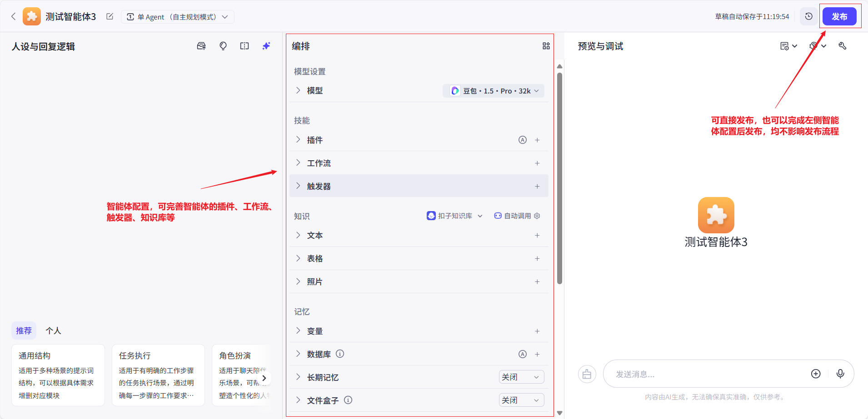Switch to the 个人 tab
Image resolution: width=868 pixels, height=419 pixels.
point(53,331)
